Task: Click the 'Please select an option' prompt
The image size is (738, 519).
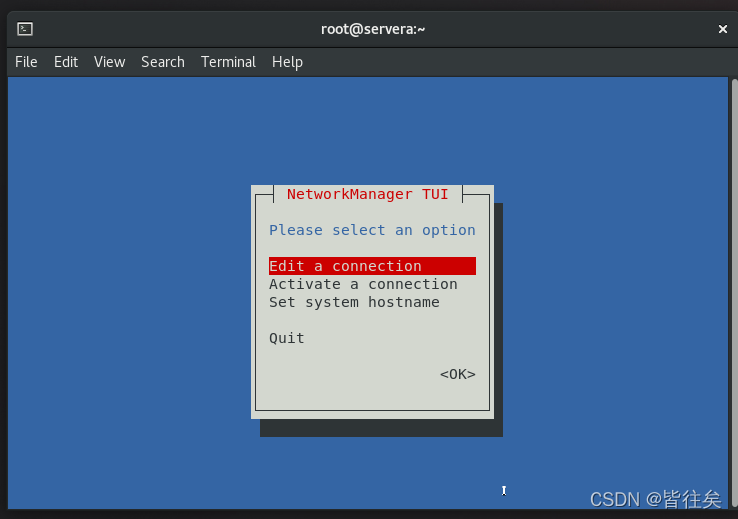Action: pos(372,230)
